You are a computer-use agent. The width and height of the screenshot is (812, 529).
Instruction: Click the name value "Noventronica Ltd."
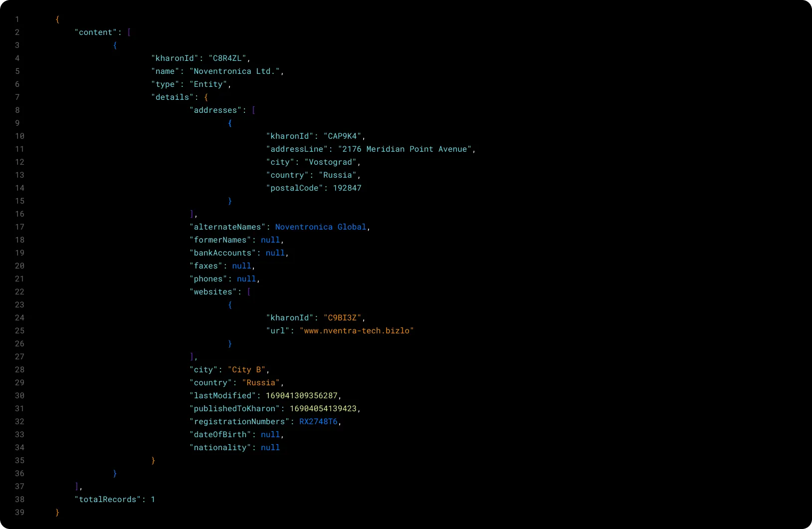coord(234,71)
